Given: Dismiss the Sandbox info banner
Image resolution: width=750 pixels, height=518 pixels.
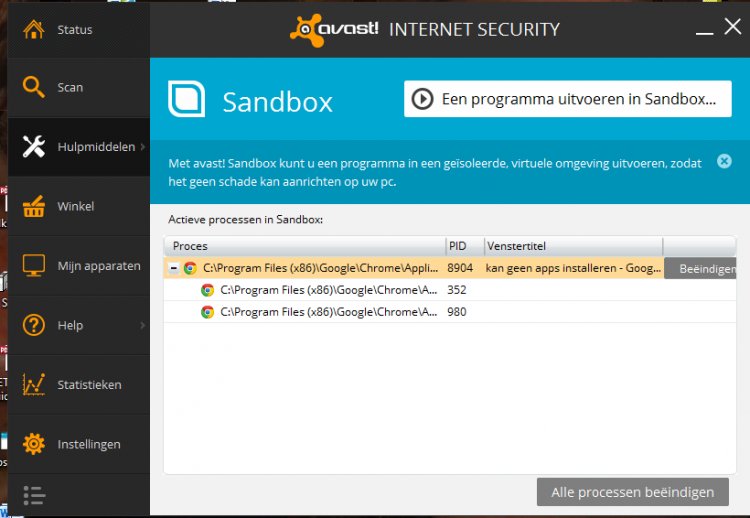Looking at the screenshot, I should click(x=724, y=162).
